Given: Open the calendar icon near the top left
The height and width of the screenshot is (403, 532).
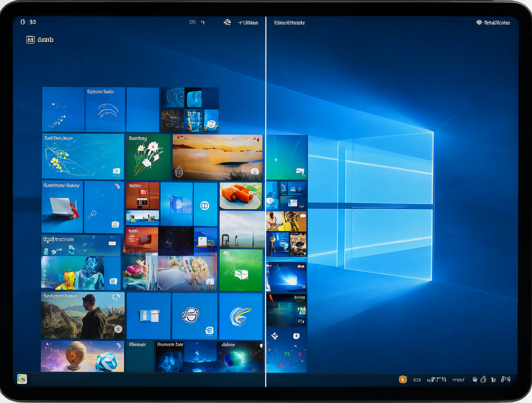Looking at the screenshot, I should coord(30,40).
